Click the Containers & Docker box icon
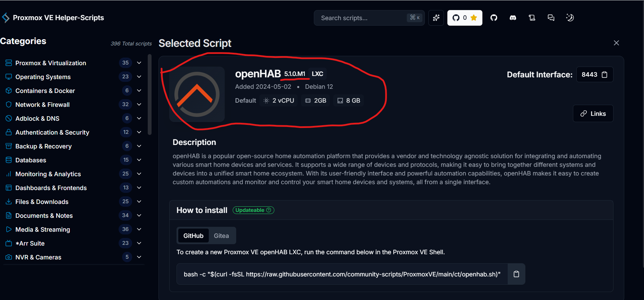 click(9, 91)
